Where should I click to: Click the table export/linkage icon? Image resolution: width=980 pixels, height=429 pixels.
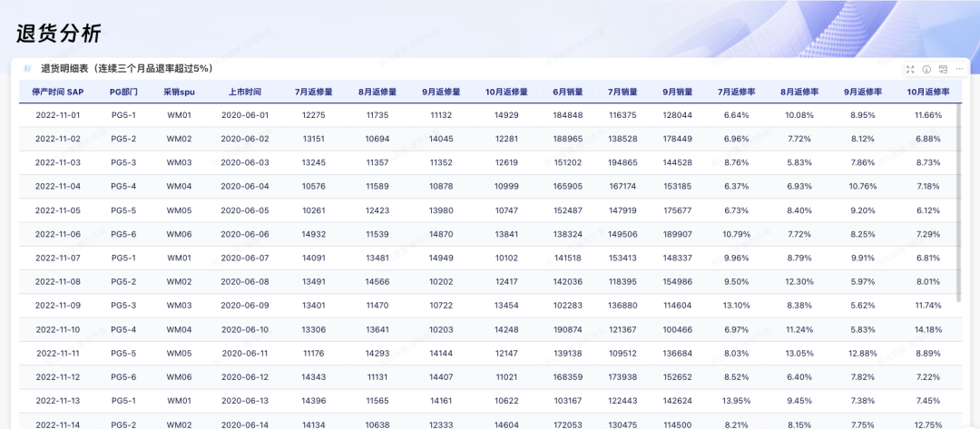(x=943, y=69)
